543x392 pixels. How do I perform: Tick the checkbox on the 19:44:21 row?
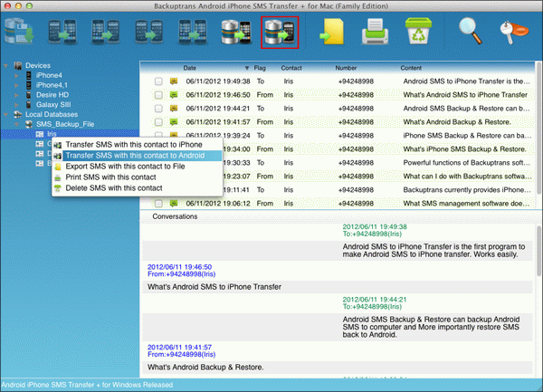tap(158, 109)
